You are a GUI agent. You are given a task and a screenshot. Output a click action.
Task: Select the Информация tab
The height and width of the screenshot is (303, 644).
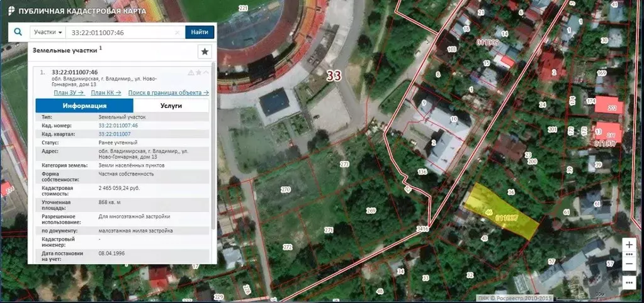(84, 106)
